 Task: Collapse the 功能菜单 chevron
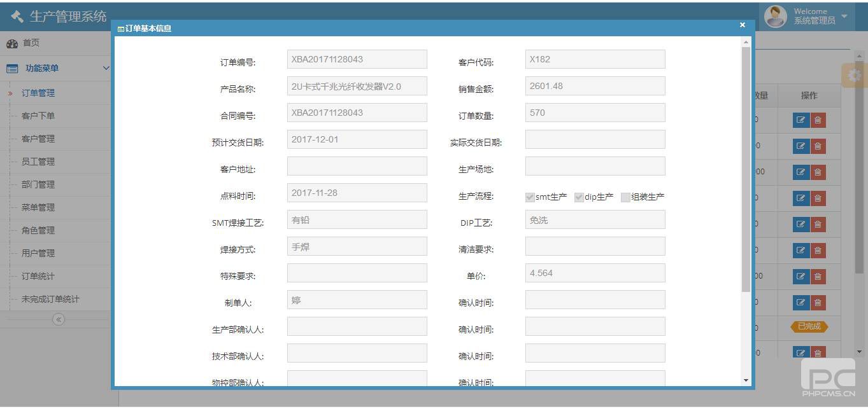[106, 68]
